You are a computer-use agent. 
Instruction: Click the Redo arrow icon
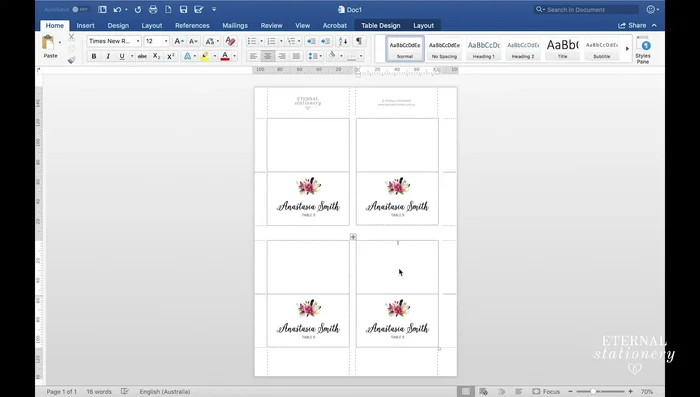coord(138,9)
